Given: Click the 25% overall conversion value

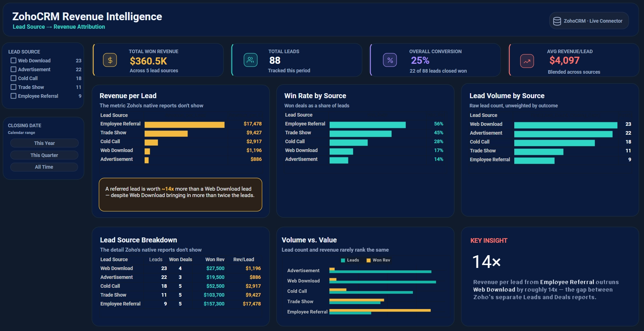Looking at the screenshot, I should point(420,61).
